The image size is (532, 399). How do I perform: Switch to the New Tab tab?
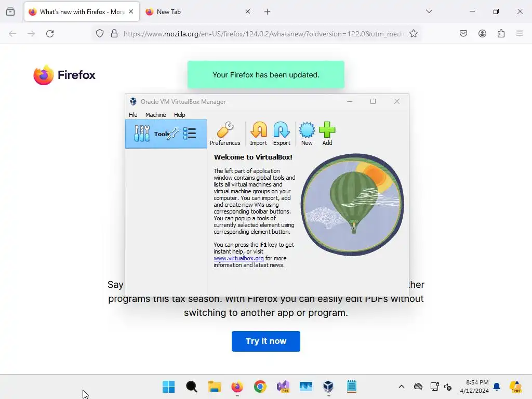[197, 12]
